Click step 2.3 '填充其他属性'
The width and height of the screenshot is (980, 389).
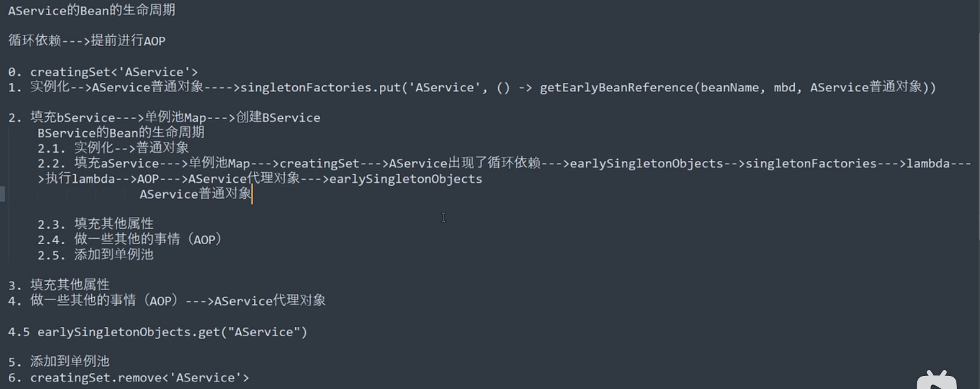(114, 224)
